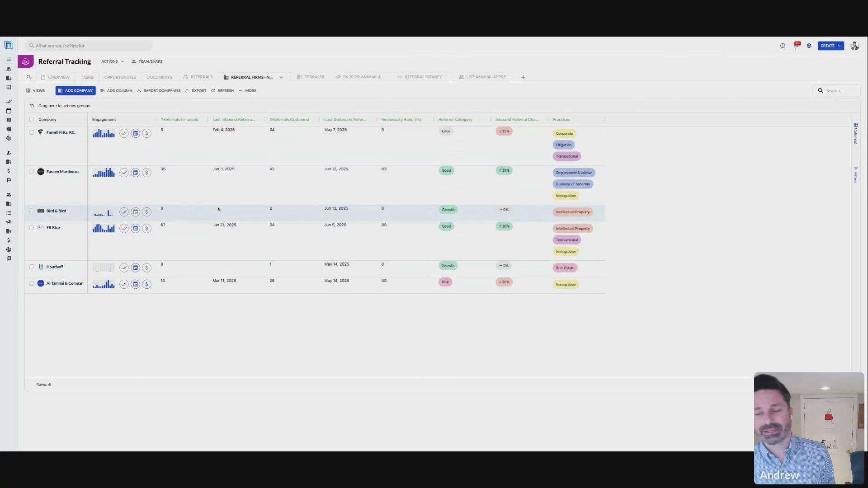Expand the Referral Firms tab chevron
The image size is (868, 488).
[281, 77]
